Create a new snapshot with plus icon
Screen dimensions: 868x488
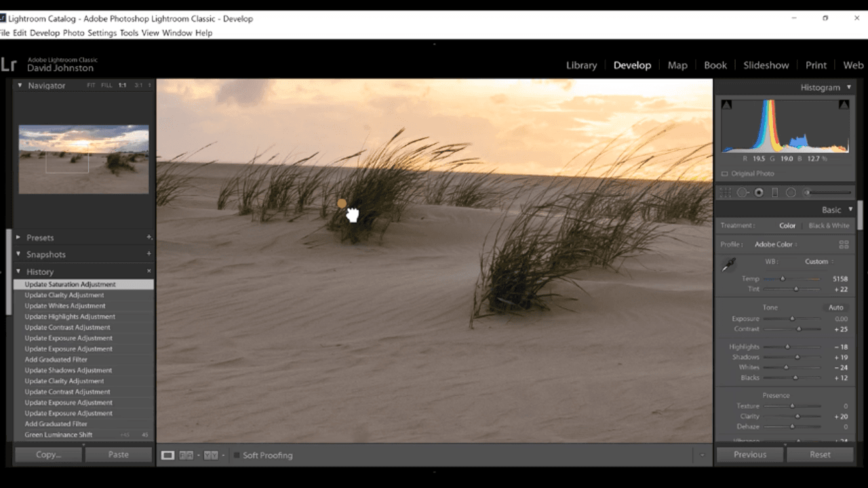point(149,254)
